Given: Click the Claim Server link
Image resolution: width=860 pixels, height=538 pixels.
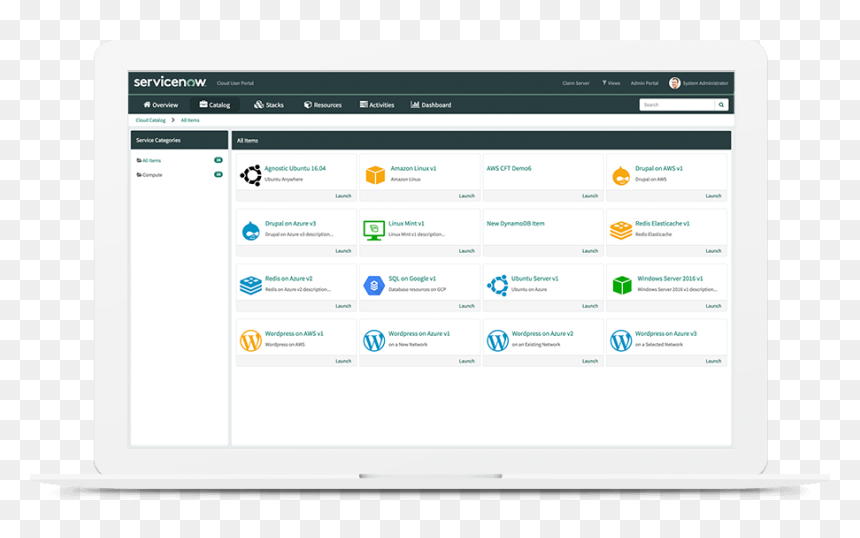Looking at the screenshot, I should 576,83.
